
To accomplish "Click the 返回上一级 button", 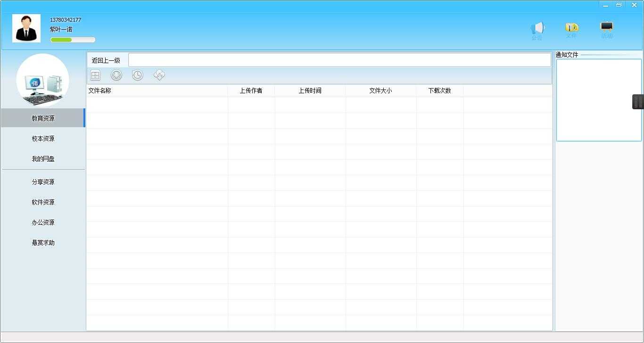I will click(106, 60).
